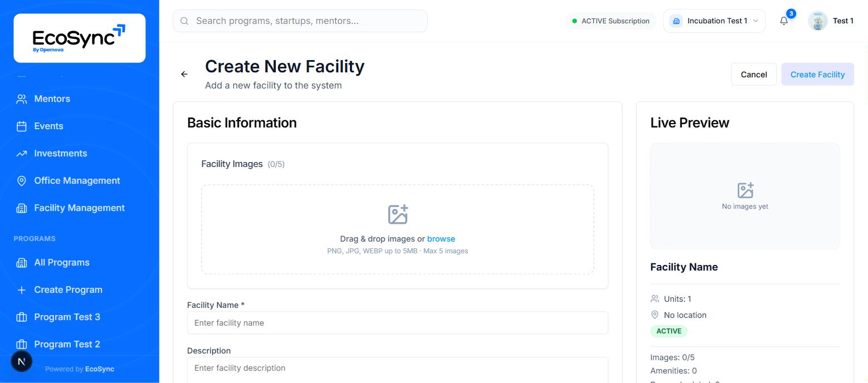Click the Description text area

[x=398, y=370]
